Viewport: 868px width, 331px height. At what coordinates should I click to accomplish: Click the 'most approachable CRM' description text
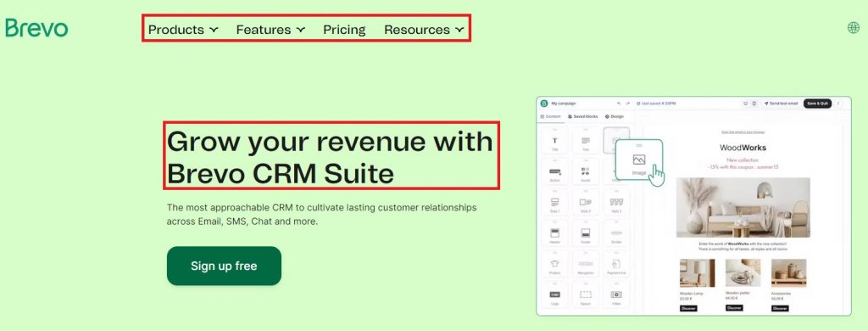point(321,214)
